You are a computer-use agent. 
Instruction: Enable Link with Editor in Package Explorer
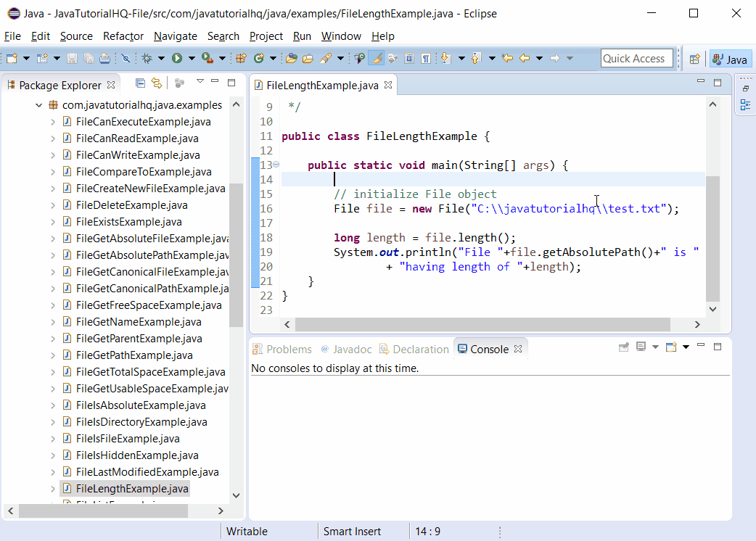157,83
